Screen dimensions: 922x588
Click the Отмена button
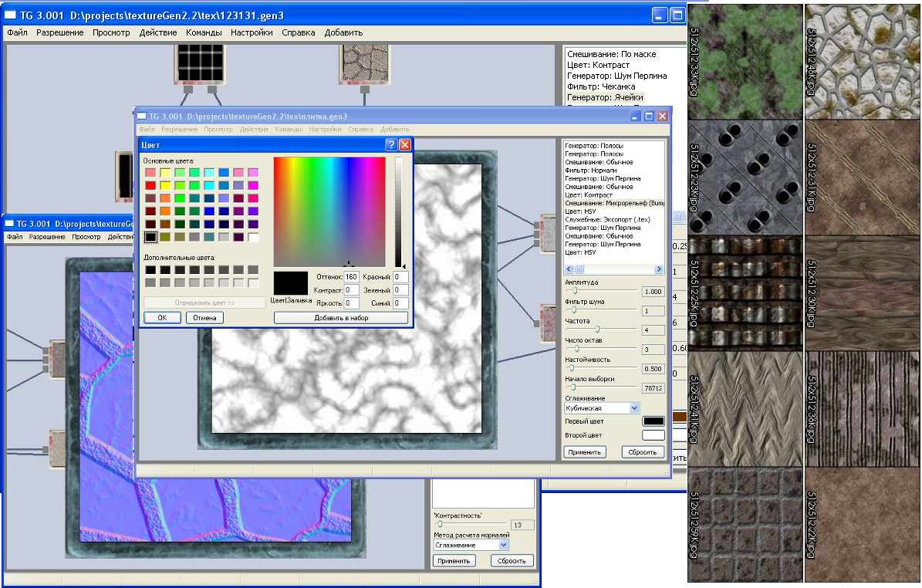click(x=204, y=317)
